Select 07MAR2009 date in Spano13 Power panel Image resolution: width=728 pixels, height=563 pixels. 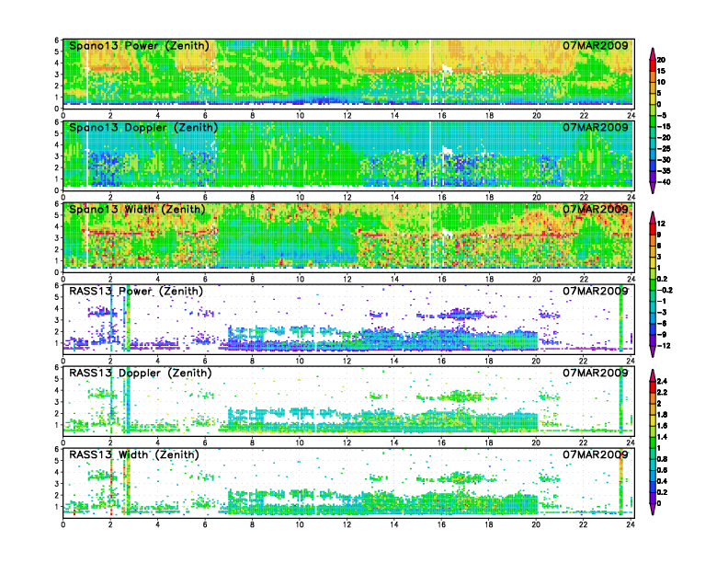click(596, 45)
